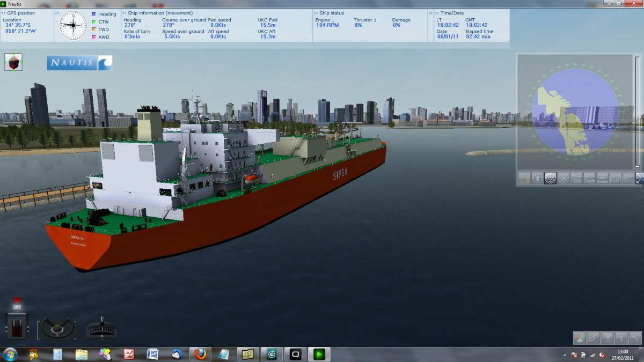Click the Course over ground 278° value
Screen dimensions: 644x362
tap(169, 25)
